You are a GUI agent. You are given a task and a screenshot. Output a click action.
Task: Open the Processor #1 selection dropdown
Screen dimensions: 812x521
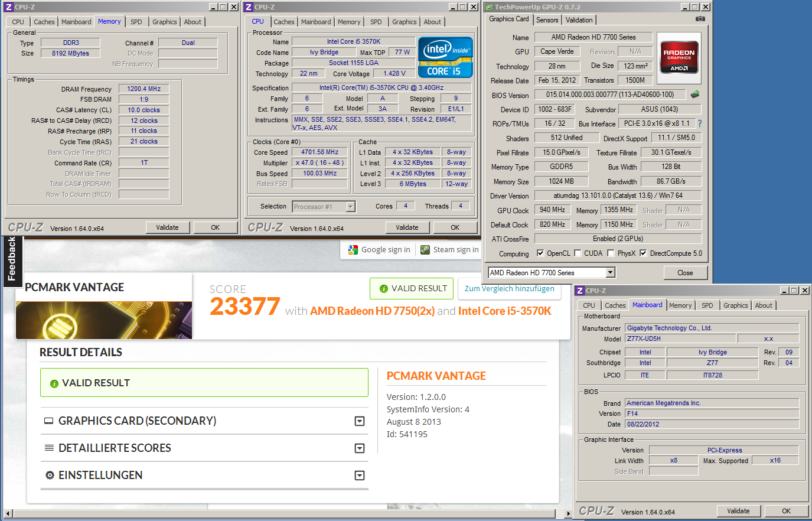[351, 207]
